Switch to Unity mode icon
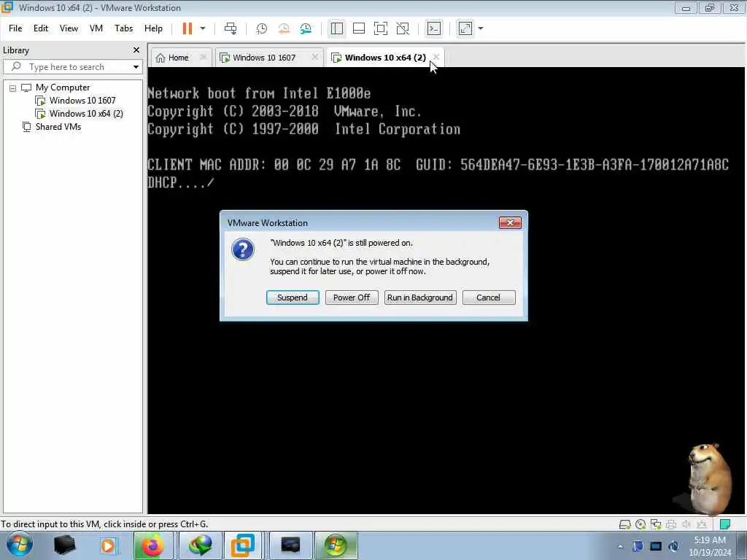Viewport: 747px width, 560px height. (x=403, y=28)
